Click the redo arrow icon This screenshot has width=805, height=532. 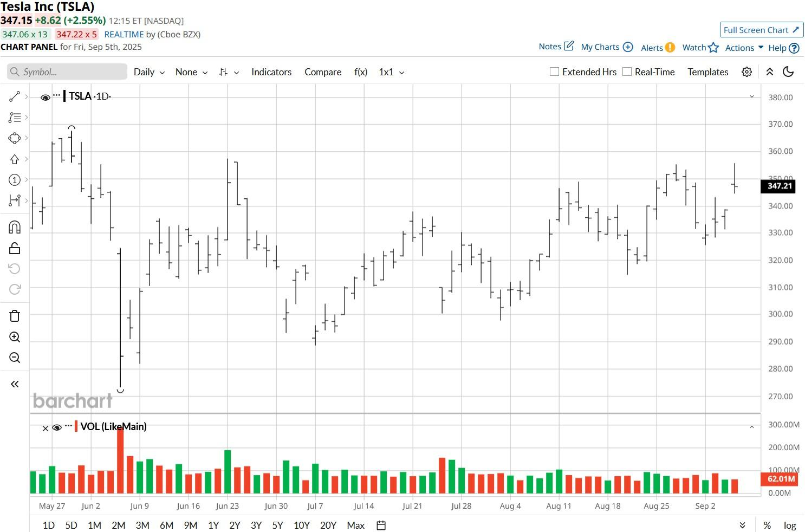15,289
